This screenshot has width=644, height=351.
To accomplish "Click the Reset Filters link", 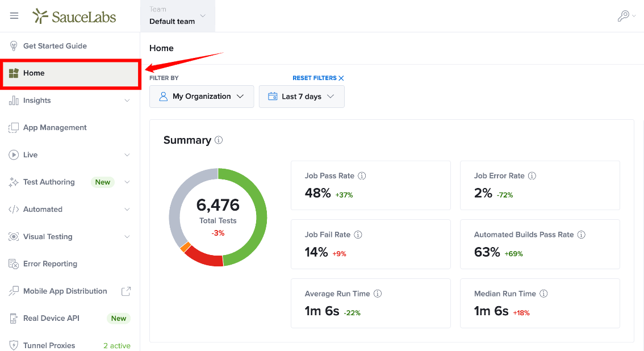I will click(x=318, y=78).
